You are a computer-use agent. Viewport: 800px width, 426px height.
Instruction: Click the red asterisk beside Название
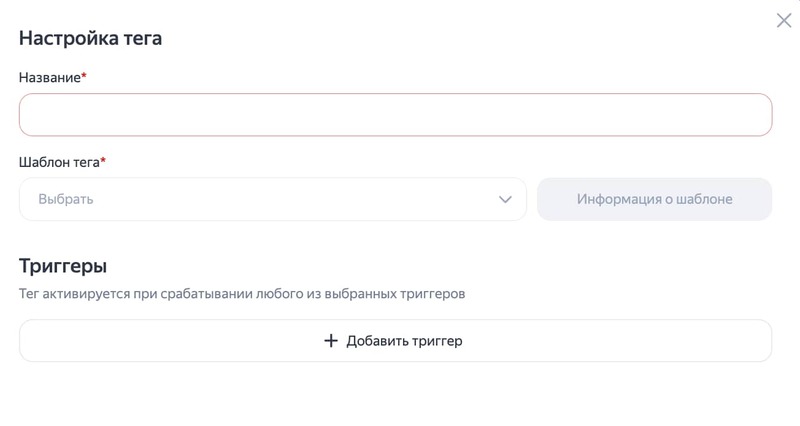point(84,77)
